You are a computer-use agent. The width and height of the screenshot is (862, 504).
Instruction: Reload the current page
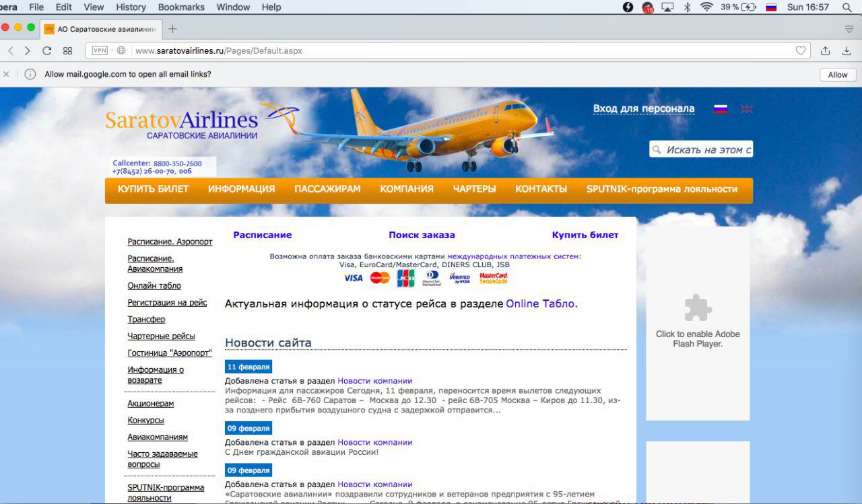pos(46,50)
